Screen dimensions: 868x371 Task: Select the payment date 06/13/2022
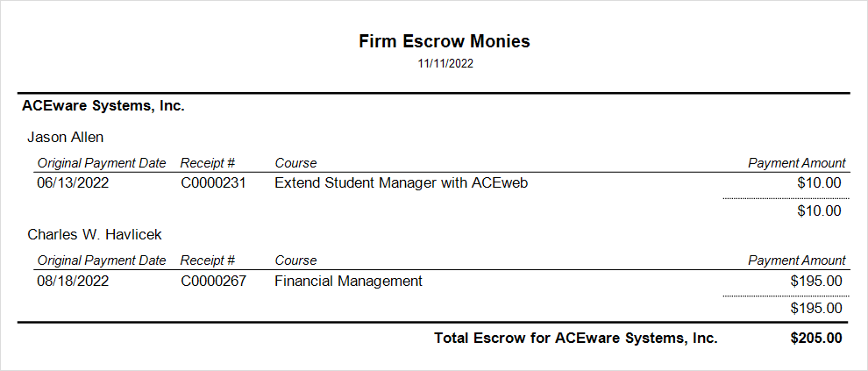pyautogui.click(x=73, y=183)
